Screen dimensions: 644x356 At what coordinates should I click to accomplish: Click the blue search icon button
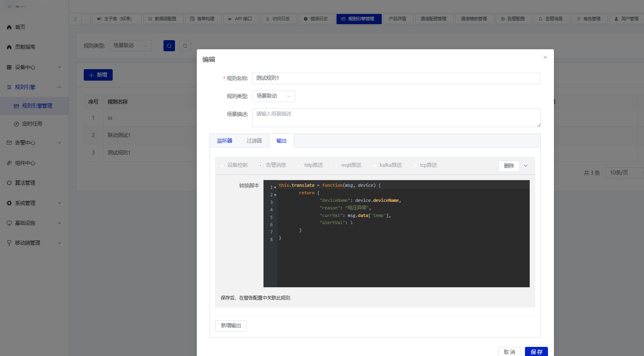click(x=169, y=46)
